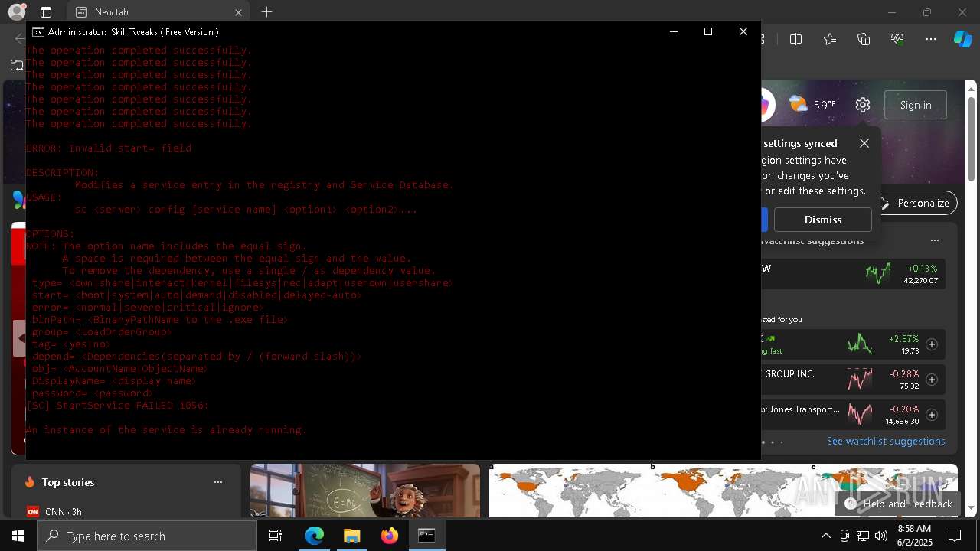Dismiss the settings synced popup
Screen dimensions: 980x551
coord(823,220)
